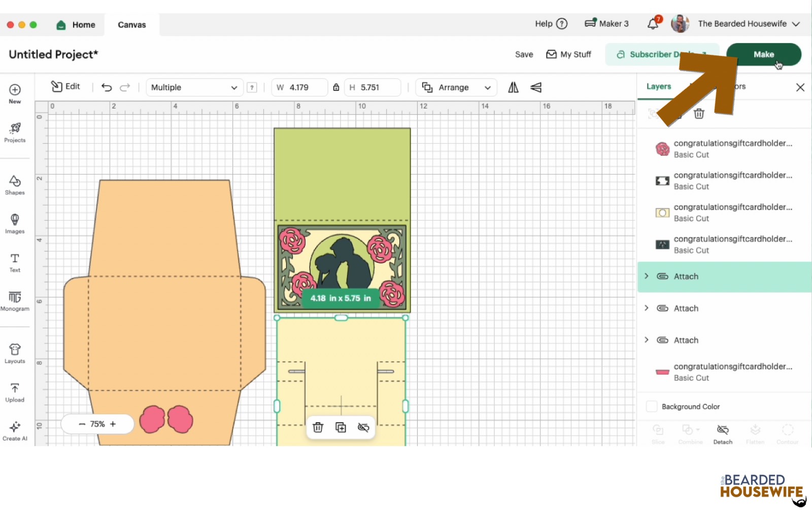Open the Images library

15,223
